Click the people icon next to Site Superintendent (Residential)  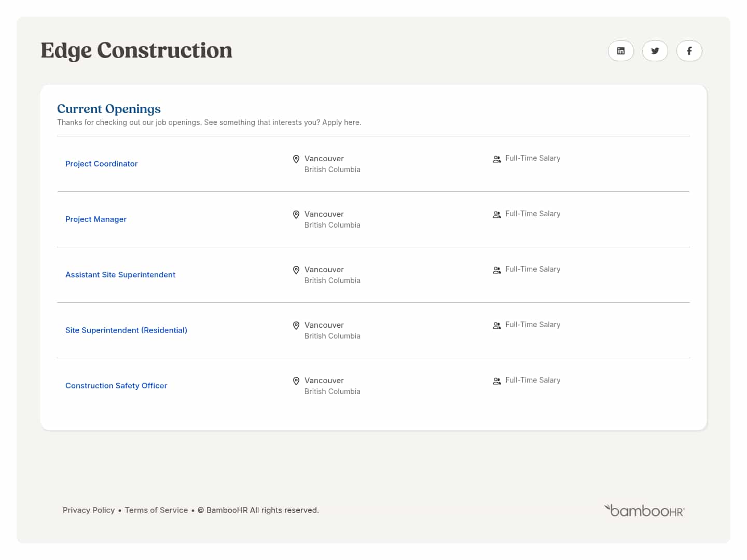click(x=496, y=325)
